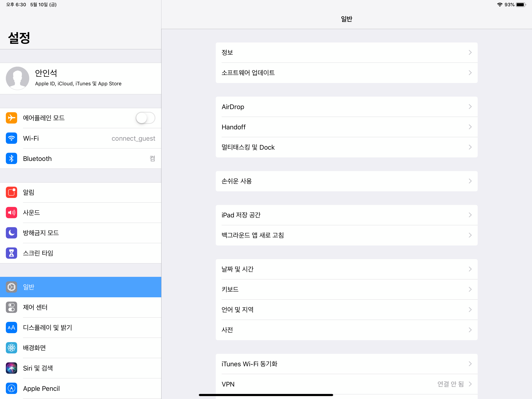Tap the 안인석 profile avatar
532x399 pixels.
tap(17, 78)
